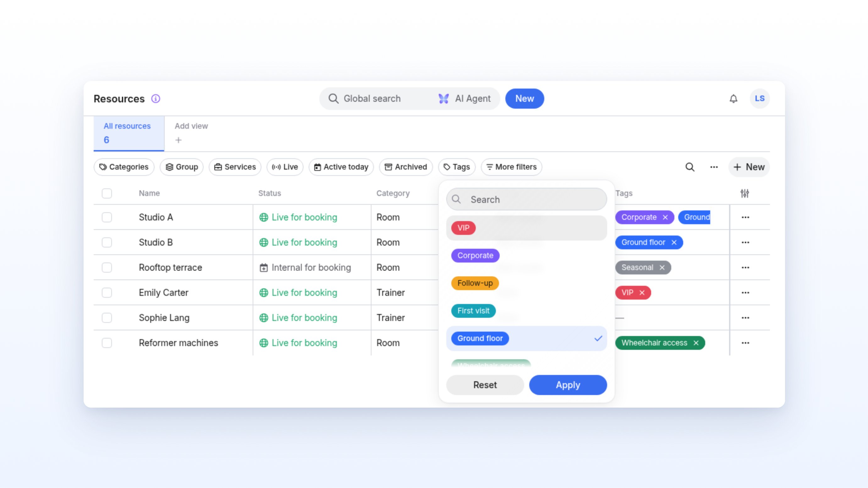This screenshot has width=868, height=488.
Task: Click the search magnifier in the filter toolbar
Action: pos(690,167)
